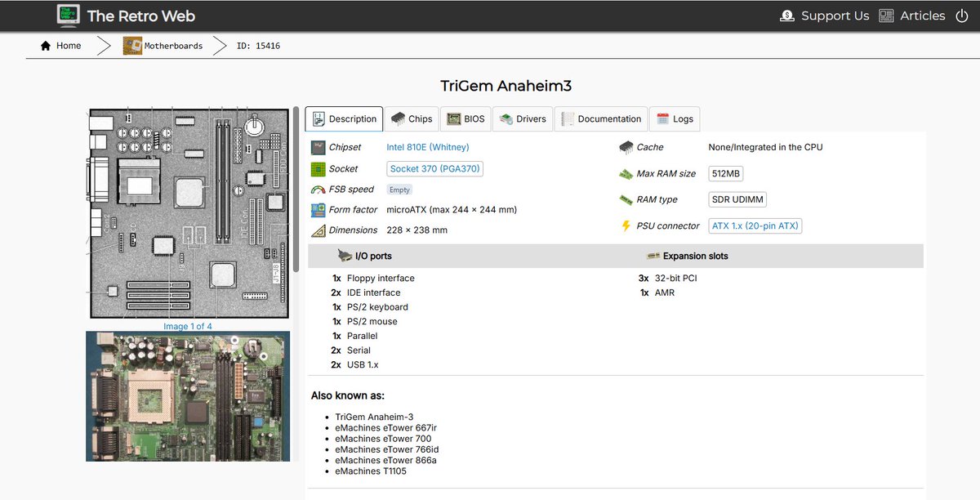Click the Chipset row chip icon
Viewport: 980px width, 500px height.
(x=318, y=148)
